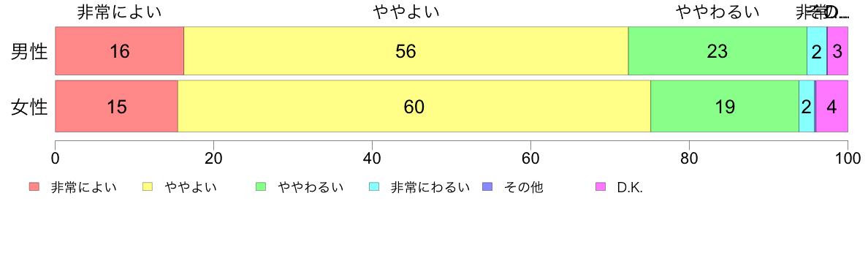Click the ややわるい column header above bars

[x=717, y=12]
